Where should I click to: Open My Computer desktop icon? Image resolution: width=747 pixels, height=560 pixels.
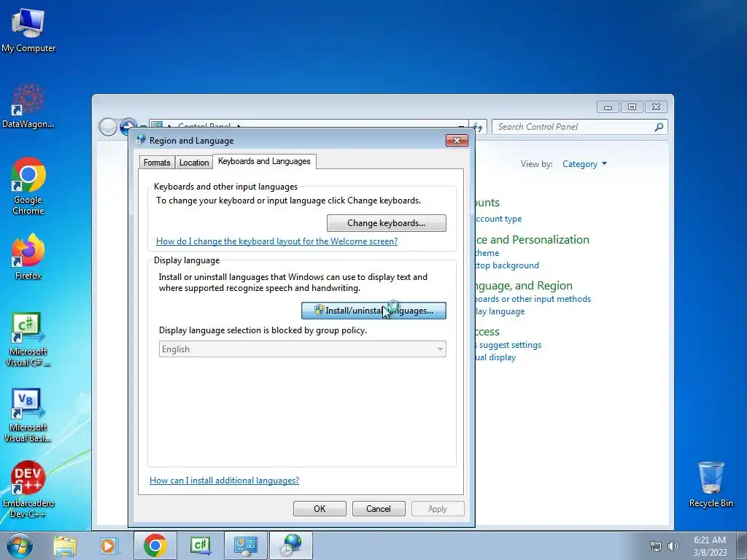[x=28, y=30]
